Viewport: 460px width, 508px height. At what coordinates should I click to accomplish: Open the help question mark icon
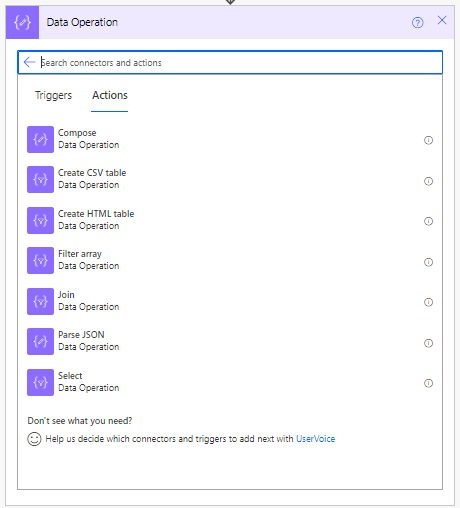pyautogui.click(x=417, y=23)
